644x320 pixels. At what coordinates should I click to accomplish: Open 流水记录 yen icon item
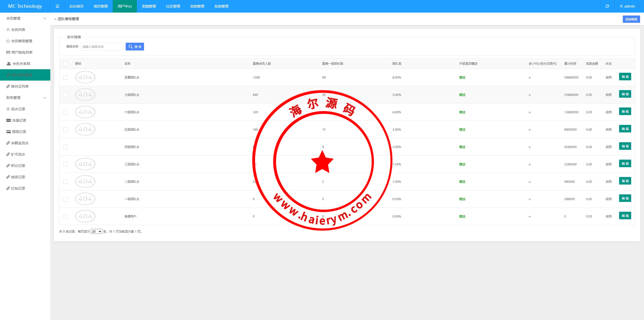click(x=18, y=109)
